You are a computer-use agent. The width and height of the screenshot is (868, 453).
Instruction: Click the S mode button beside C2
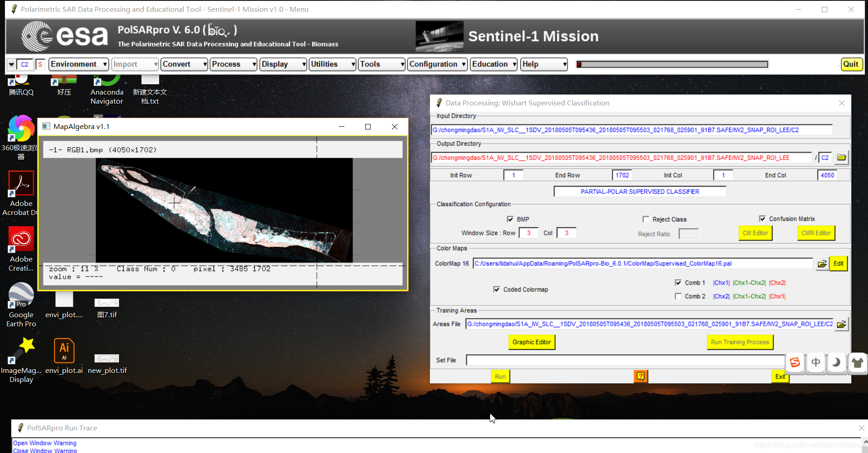[x=40, y=64]
